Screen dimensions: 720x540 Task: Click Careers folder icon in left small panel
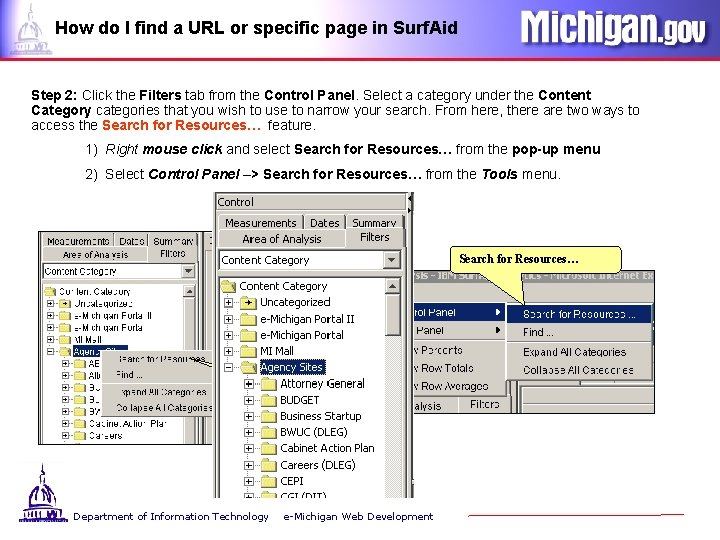tap(80, 435)
